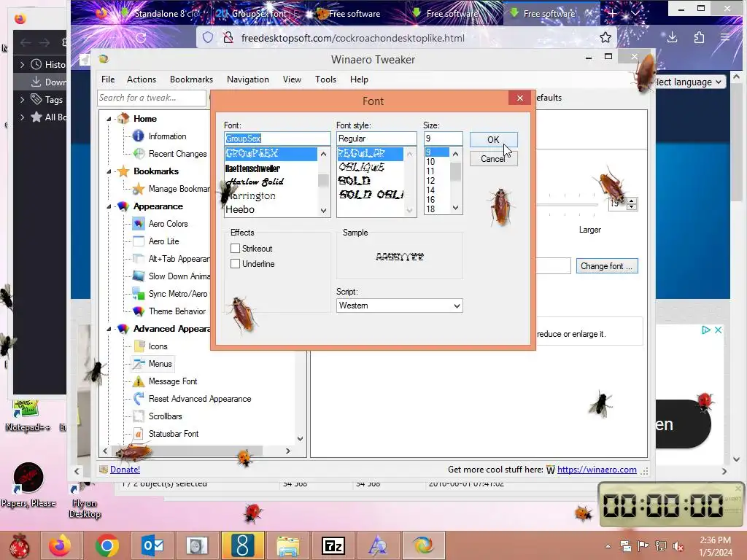Collapse the Appearance tree node

point(109,206)
